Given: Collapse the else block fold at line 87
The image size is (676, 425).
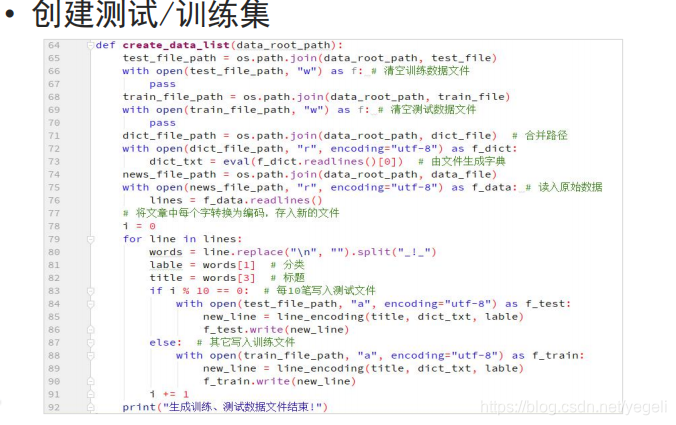Looking at the screenshot, I should click(91, 343).
